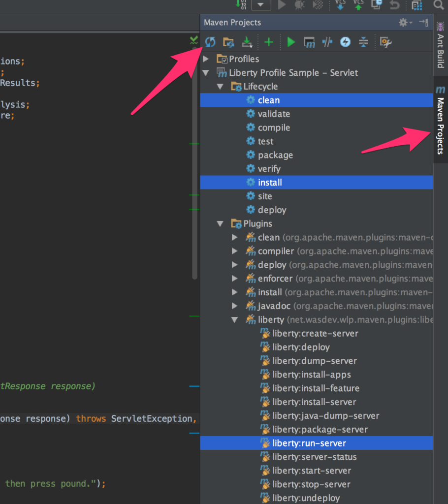448x504 pixels.
Task: Select the liberty:install-feature goal
Action: pyautogui.click(x=316, y=388)
